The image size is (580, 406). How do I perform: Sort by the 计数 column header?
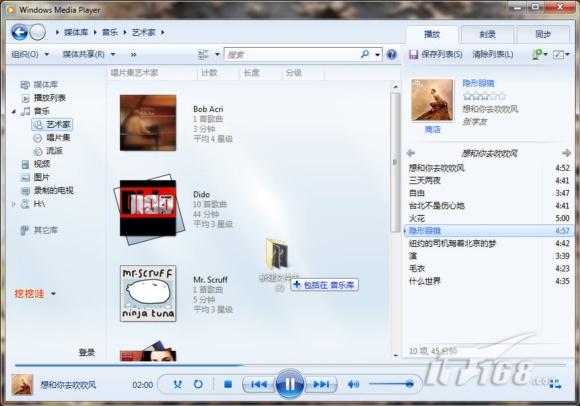209,73
